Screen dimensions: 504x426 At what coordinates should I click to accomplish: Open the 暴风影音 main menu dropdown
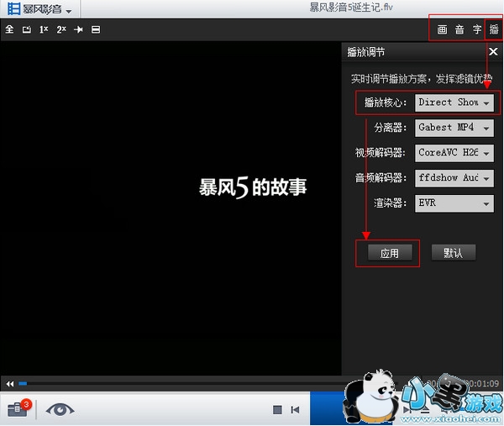click(39, 9)
